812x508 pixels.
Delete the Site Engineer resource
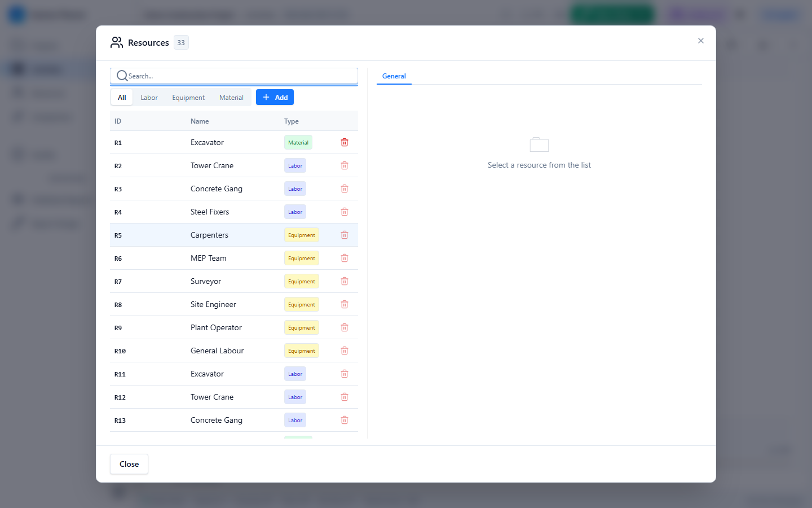coord(345,304)
